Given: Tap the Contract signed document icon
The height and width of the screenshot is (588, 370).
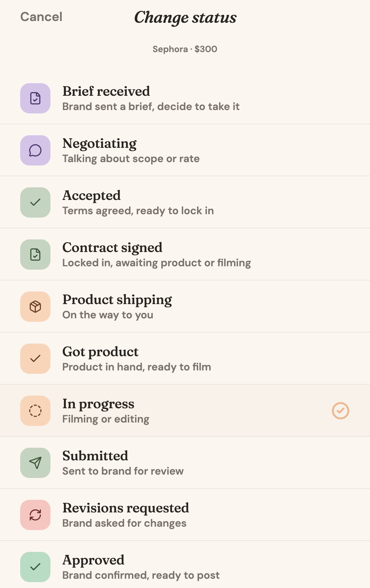Looking at the screenshot, I should 35,255.
